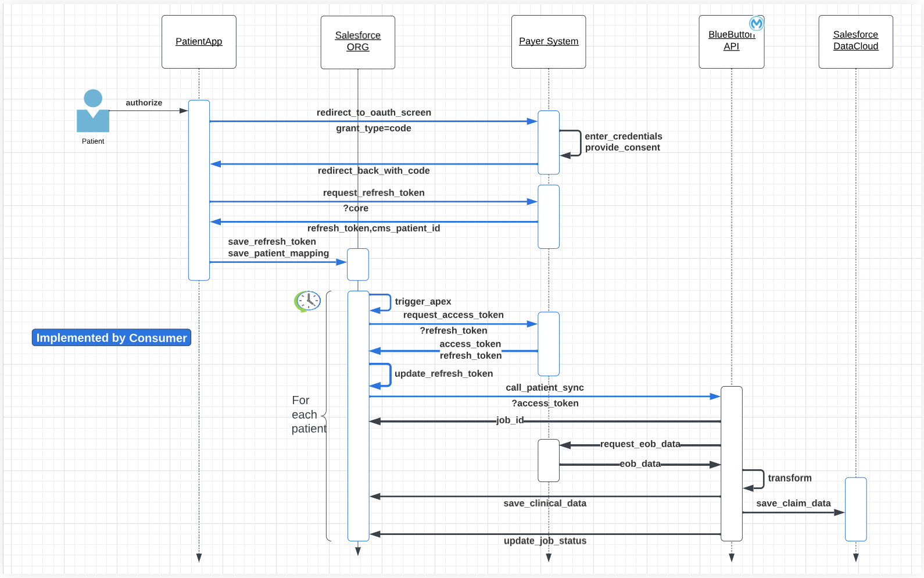Image resolution: width=924 pixels, height=578 pixels.
Task: Click the MuleSoft logo on BlueButton API
Action: click(x=756, y=23)
